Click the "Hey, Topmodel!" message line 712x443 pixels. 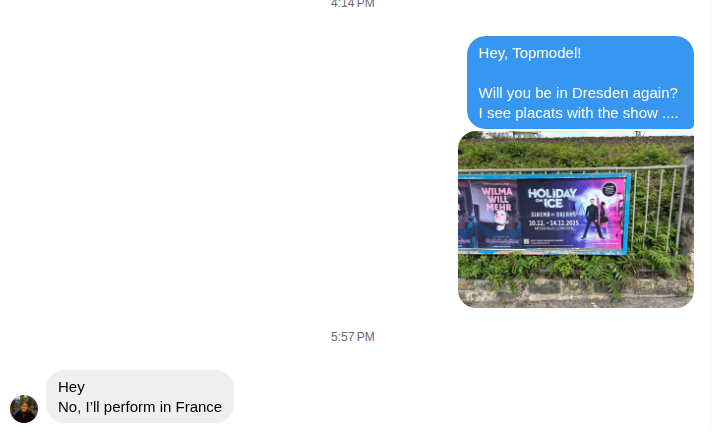(x=529, y=53)
